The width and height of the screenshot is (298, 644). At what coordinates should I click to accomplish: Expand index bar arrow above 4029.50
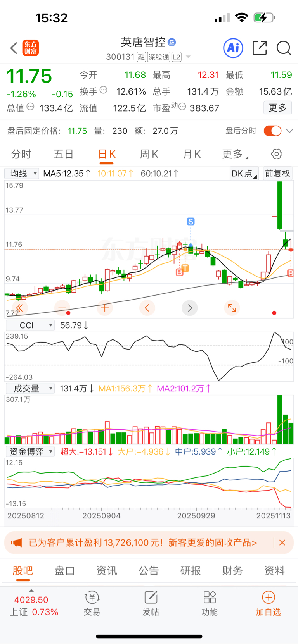coord(31,591)
